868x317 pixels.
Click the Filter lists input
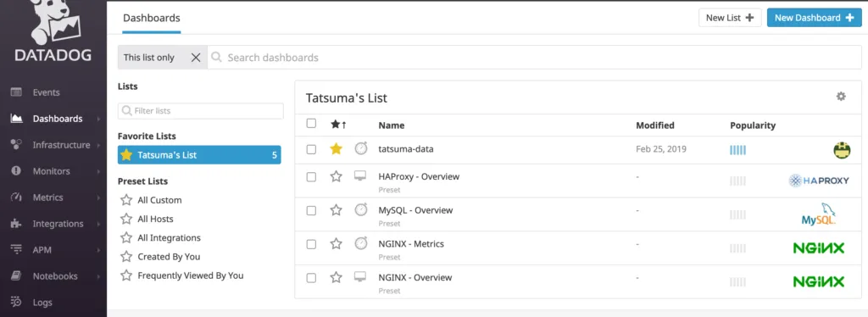[x=200, y=111]
